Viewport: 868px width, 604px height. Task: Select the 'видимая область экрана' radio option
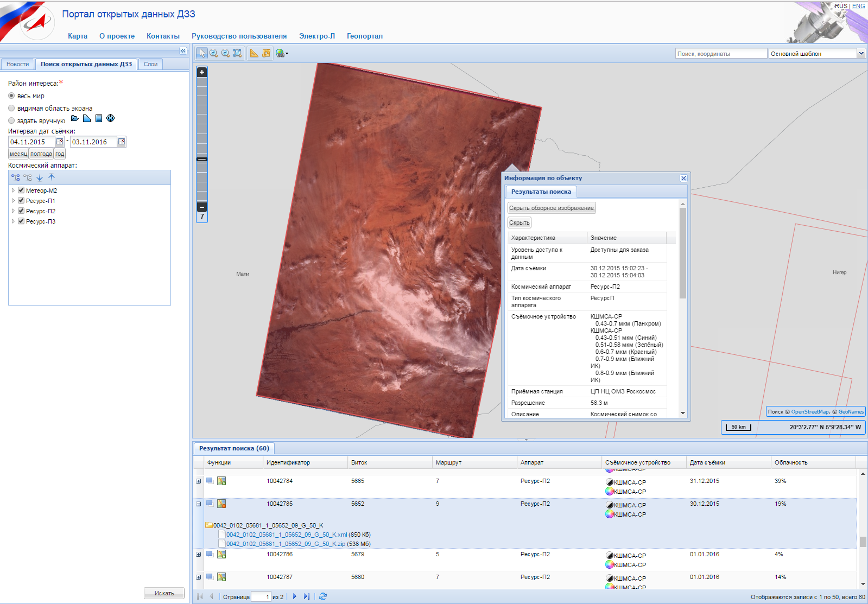(11, 108)
